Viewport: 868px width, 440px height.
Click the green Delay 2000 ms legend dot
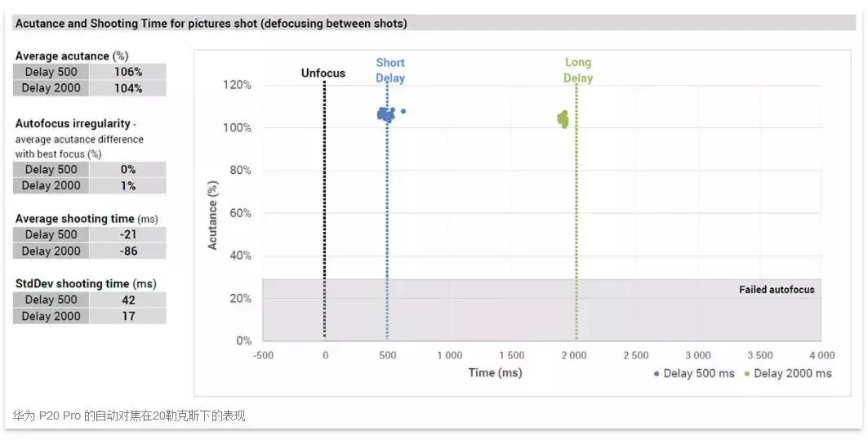[x=747, y=374]
